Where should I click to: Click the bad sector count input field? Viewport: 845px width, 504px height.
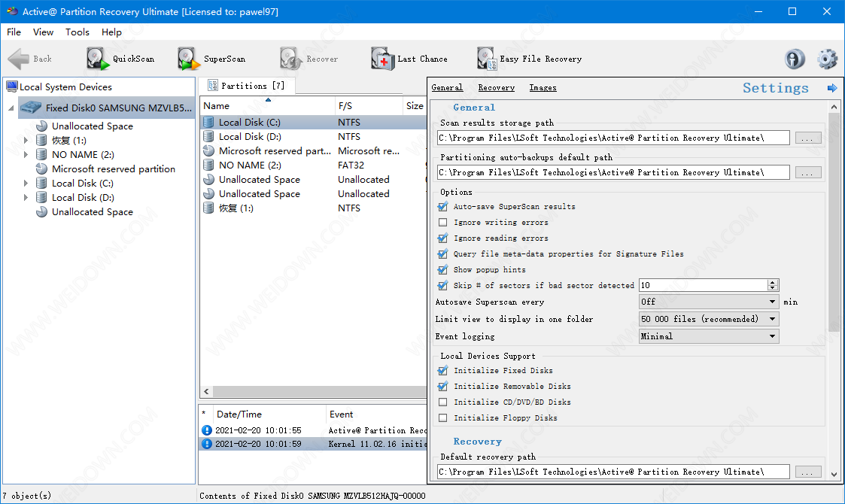point(704,285)
